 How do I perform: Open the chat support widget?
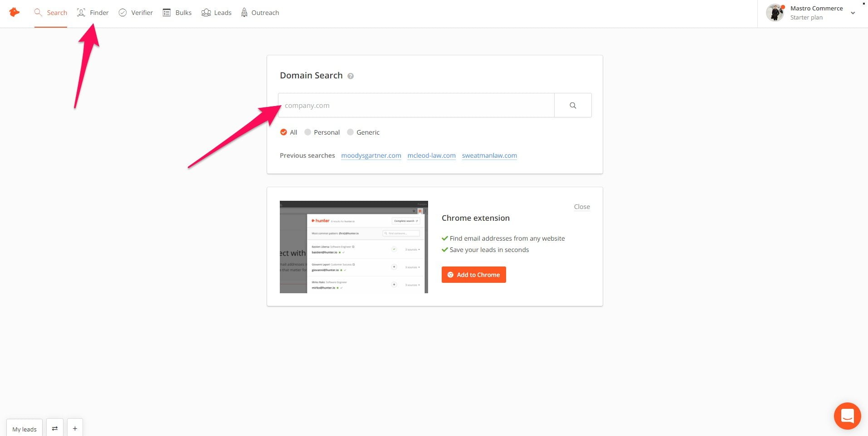pos(847,416)
